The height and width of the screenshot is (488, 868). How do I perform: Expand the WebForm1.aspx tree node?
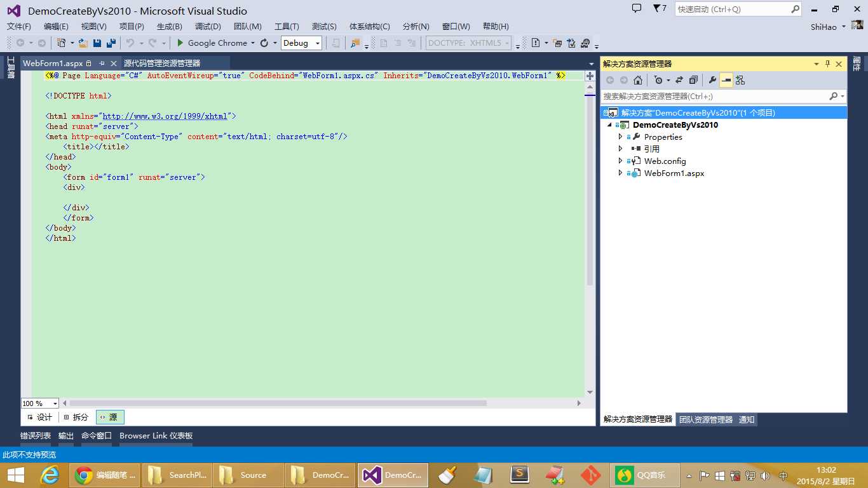pyautogui.click(x=621, y=173)
